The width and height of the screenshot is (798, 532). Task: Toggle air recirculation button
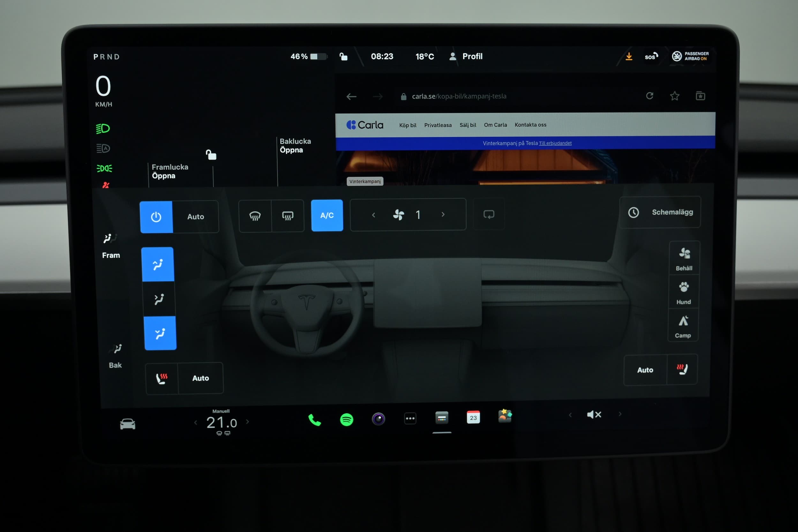click(x=489, y=214)
